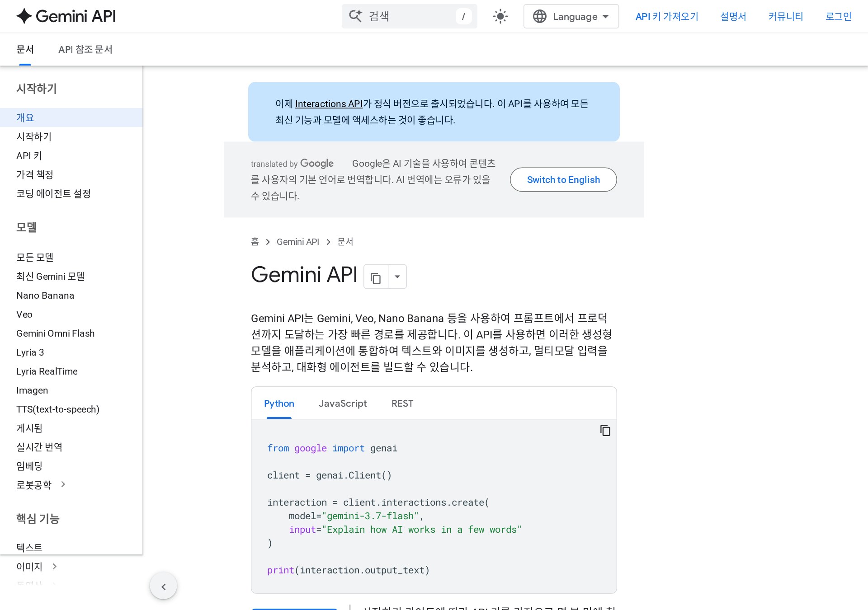Open TTS(text-to-speech) sidebar item
This screenshot has height=610, width=868.
[58, 409]
